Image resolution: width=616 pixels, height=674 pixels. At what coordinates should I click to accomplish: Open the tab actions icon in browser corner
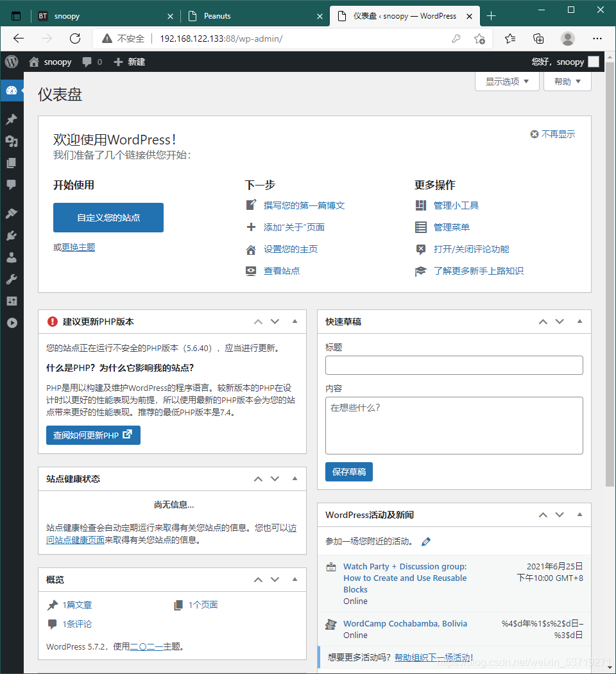[x=16, y=16]
